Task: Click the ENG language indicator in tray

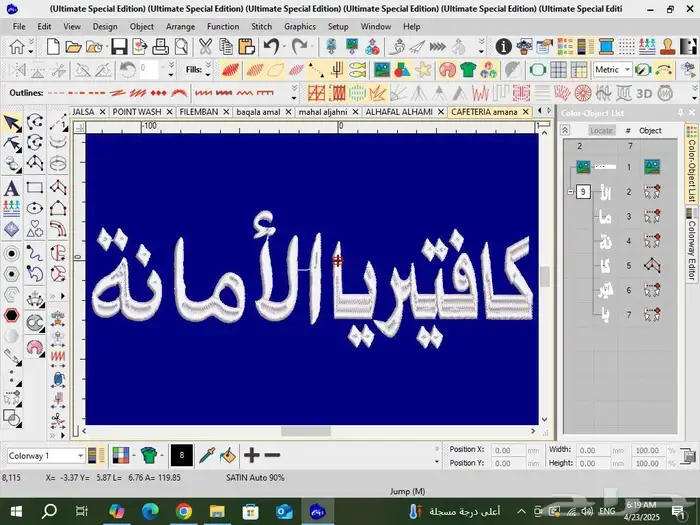Action: (607, 511)
